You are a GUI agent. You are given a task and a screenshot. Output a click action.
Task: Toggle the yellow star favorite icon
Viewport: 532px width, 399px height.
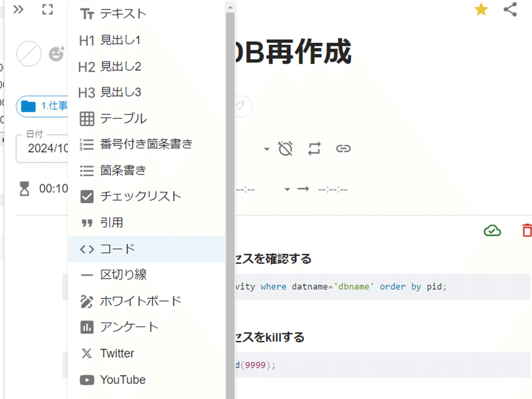[481, 9]
